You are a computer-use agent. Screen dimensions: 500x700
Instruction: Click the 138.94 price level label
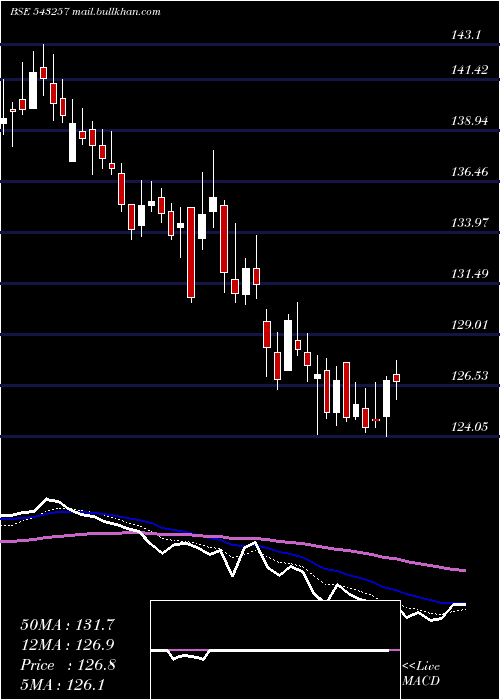pyautogui.click(x=470, y=121)
